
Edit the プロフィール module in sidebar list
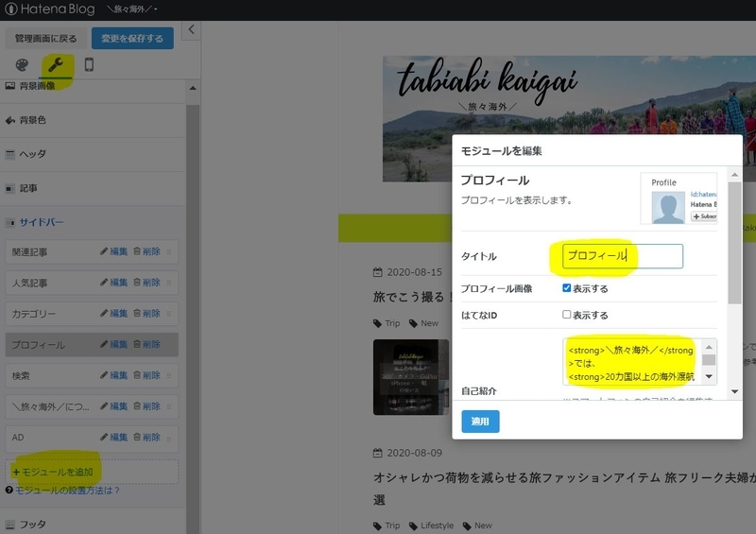114,344
